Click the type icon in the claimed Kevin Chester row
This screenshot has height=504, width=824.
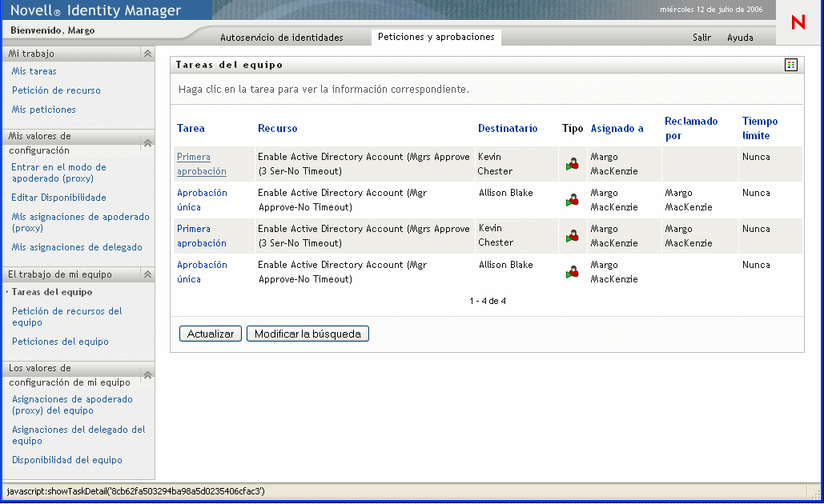pos(573,236)
